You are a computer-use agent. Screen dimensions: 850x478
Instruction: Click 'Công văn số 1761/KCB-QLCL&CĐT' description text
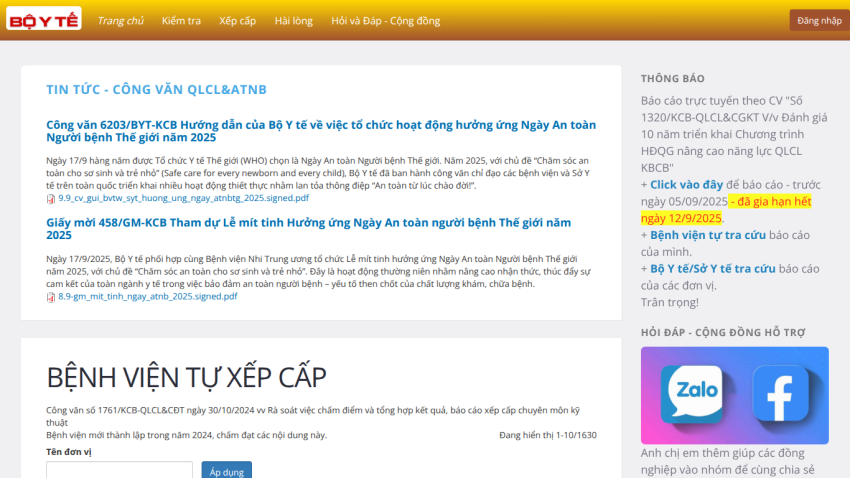pyautogui.click(x=313, y=416)
